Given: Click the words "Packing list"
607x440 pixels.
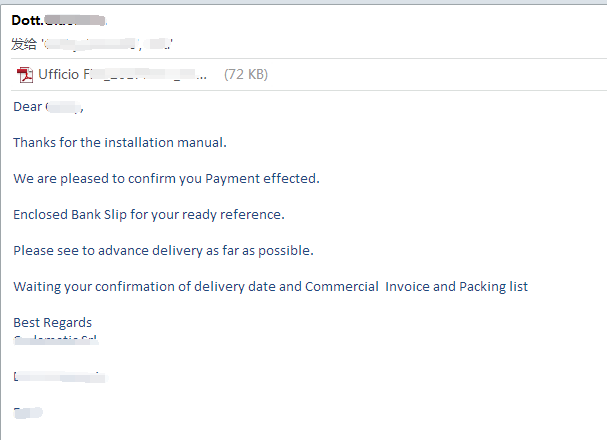Looking at the screenshot, I should [x=493, y=287].
